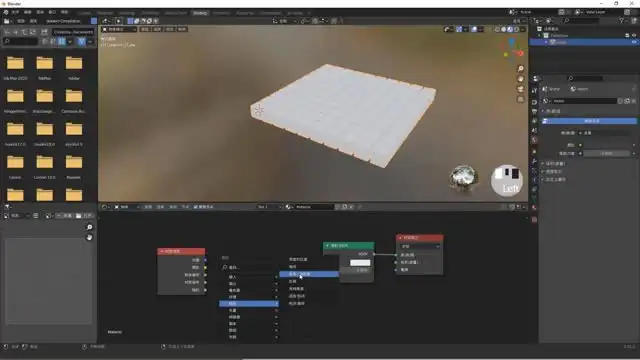Click the viewport pan hand gizmo
The image size is (640, 360).
pyautogui.click(x=520, y=79)
